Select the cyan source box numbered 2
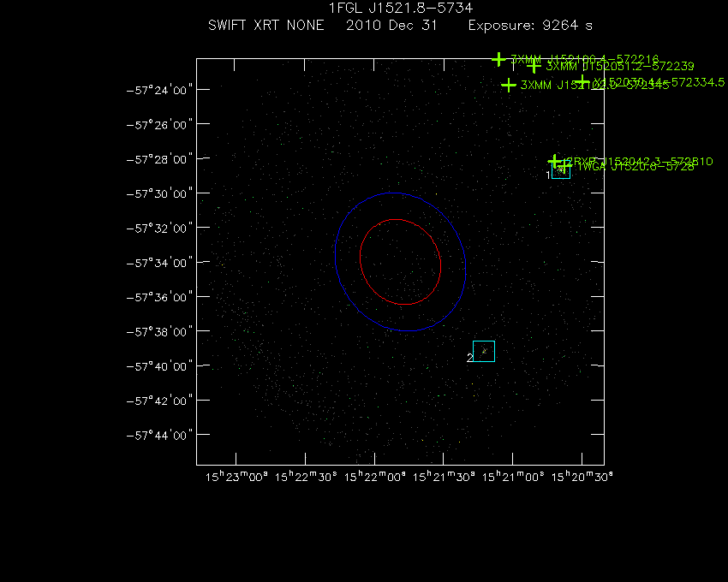 (x=484, y=351)
